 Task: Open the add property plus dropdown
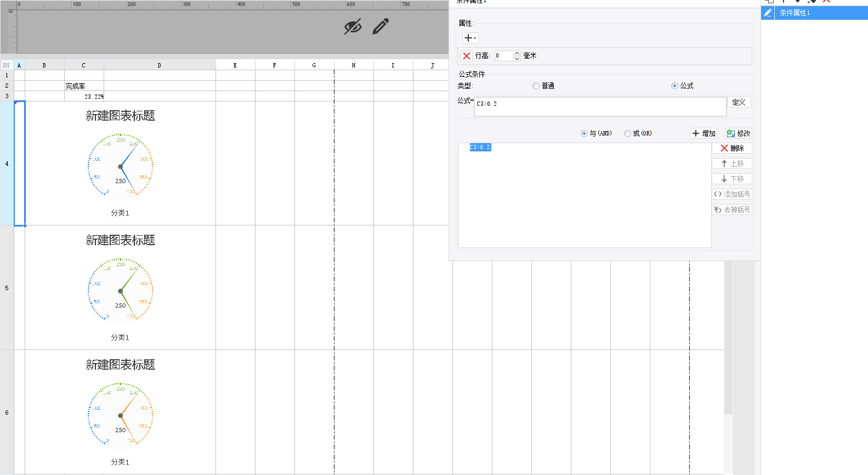(470, 38)
